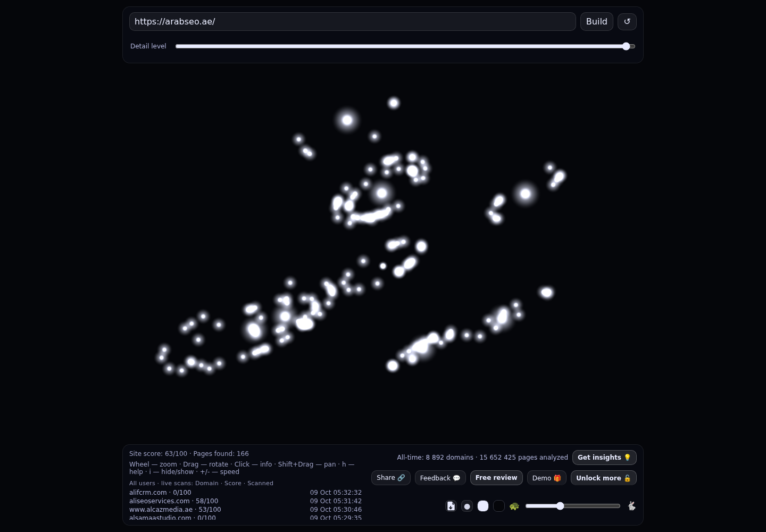Click the animation speed slider
Viewport: 766px width, 532px height.
[573, 506]
